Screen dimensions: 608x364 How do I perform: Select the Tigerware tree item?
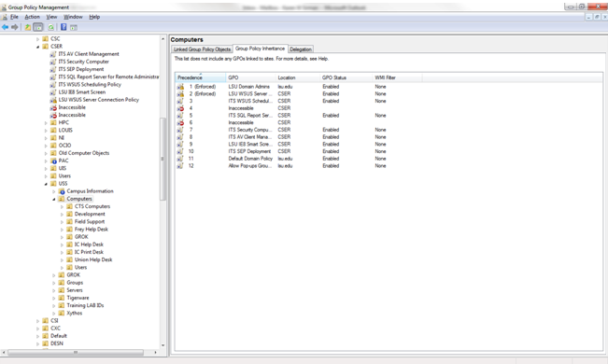(78, 298)
